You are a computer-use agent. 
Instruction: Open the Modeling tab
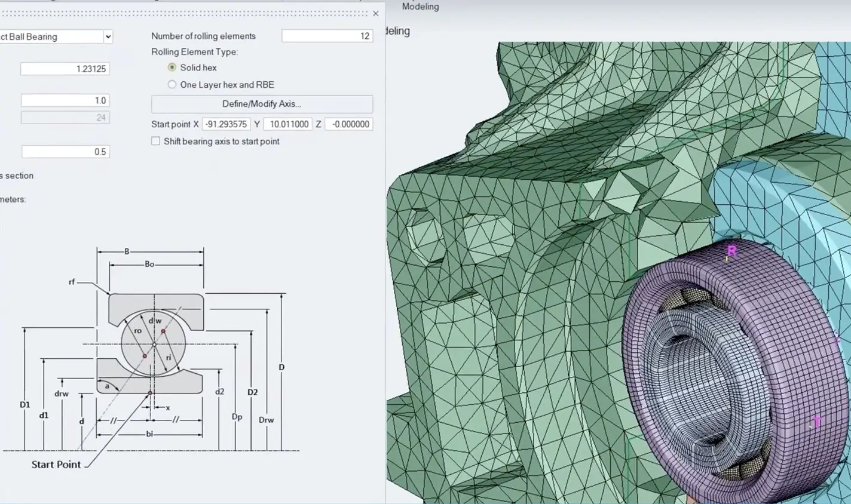click(420, 7)
